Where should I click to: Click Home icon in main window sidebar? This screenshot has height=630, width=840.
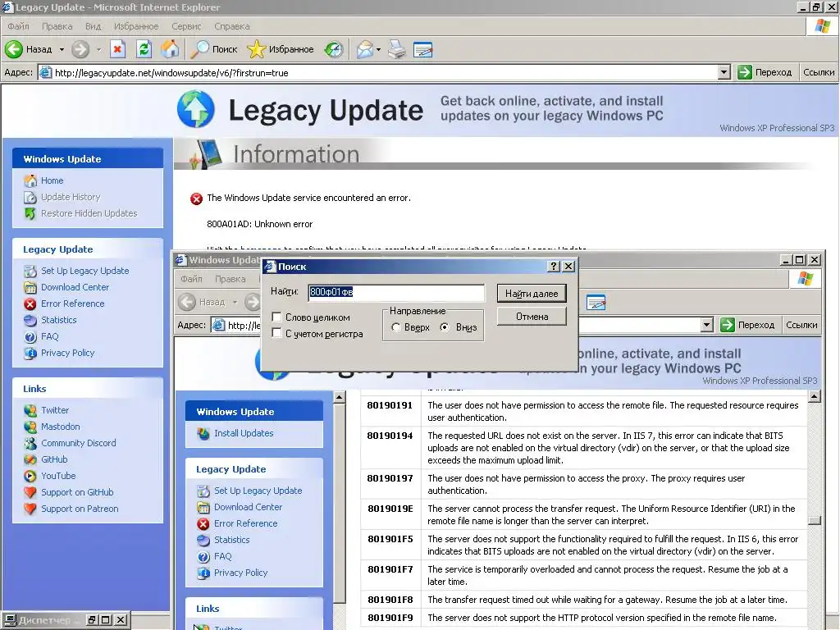[x=30, y=180]
